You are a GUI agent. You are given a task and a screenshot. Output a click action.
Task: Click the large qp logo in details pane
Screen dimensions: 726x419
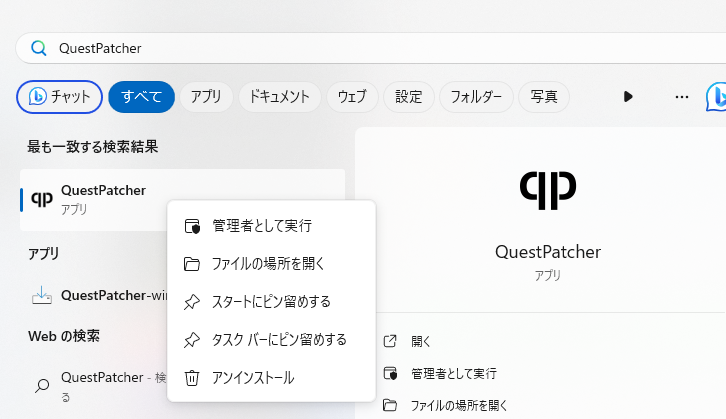[548, 190]
